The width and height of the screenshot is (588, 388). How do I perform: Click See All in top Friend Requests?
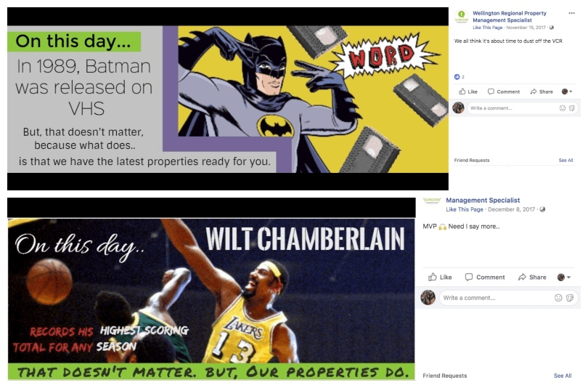(565, 161)
